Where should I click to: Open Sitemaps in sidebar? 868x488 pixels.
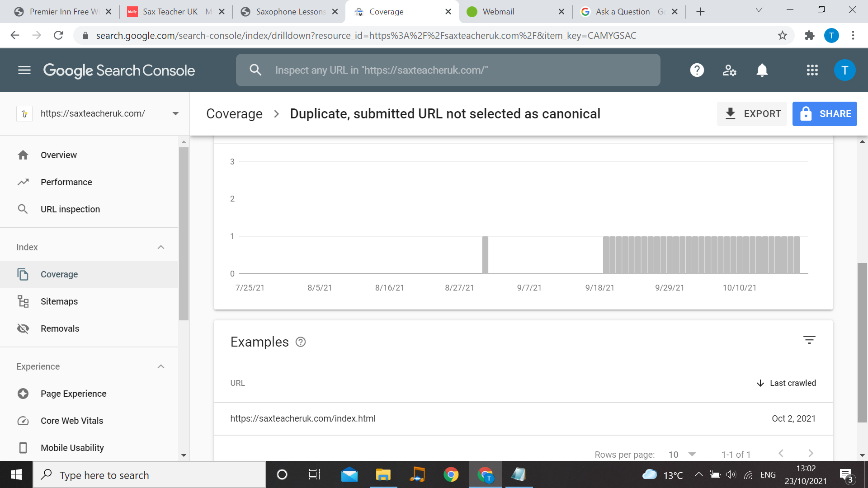[59, 301]
